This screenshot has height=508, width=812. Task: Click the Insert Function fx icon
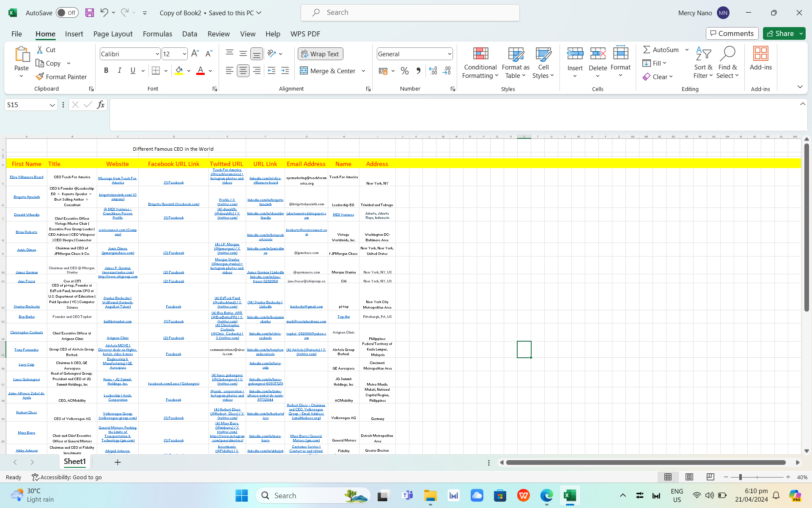(101, 105)
